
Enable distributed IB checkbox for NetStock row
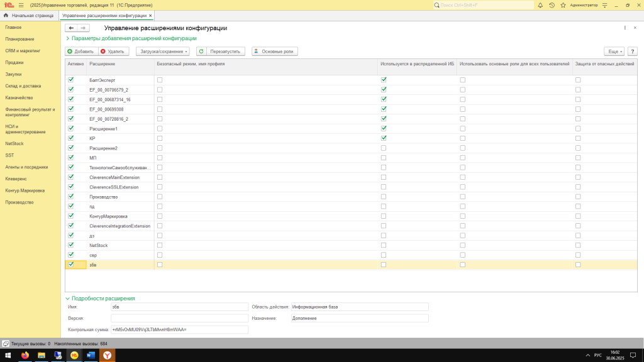tap(384, 246)
